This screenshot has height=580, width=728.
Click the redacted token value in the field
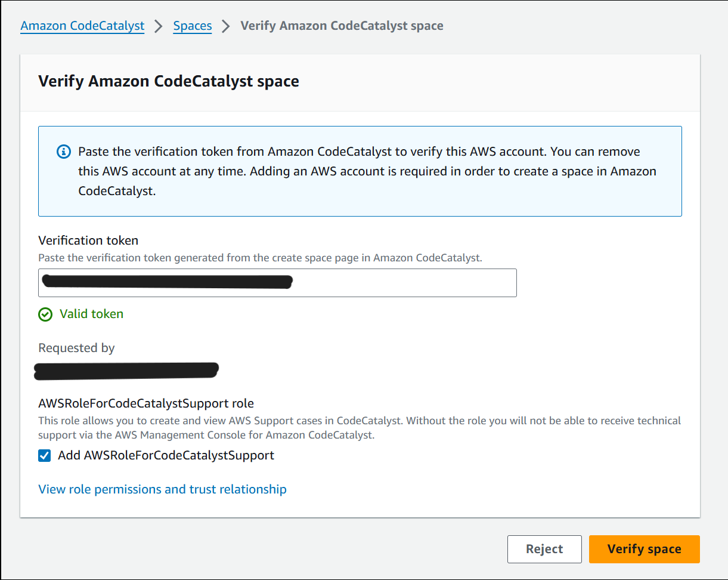167,282
